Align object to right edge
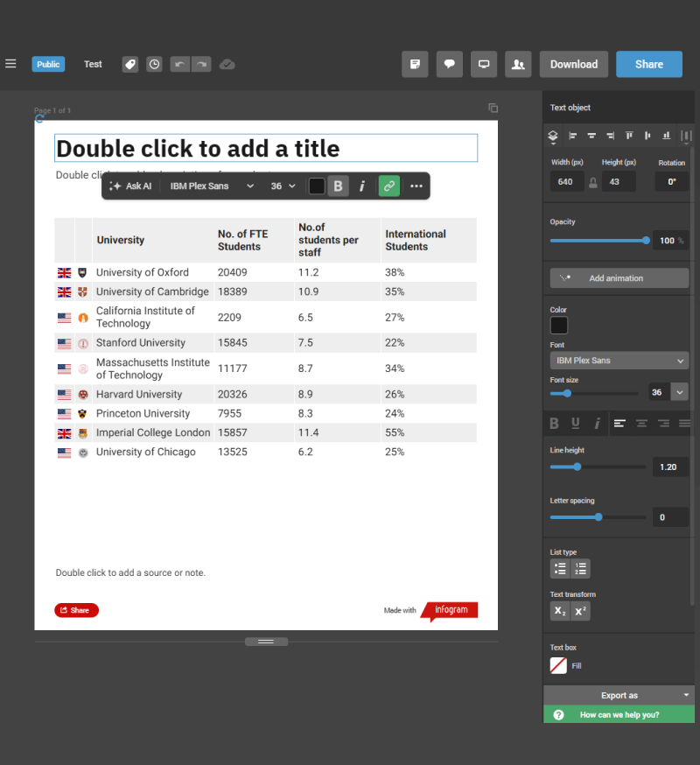Screen dimensions: 700x765 click(x=610, y=136)
